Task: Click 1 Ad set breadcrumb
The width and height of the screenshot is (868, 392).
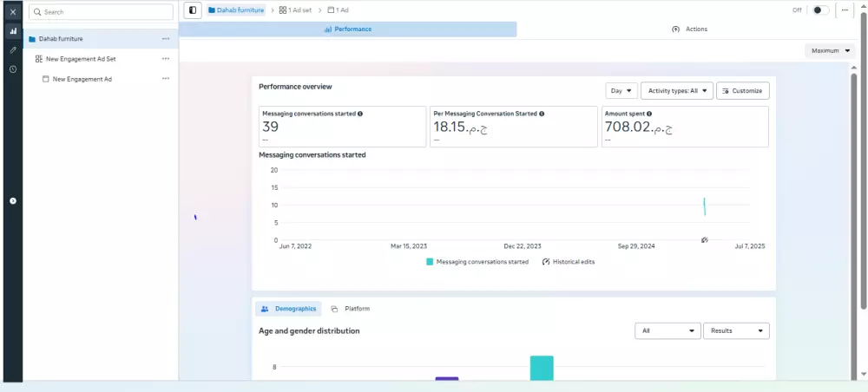Action: (x=295, y=10)
